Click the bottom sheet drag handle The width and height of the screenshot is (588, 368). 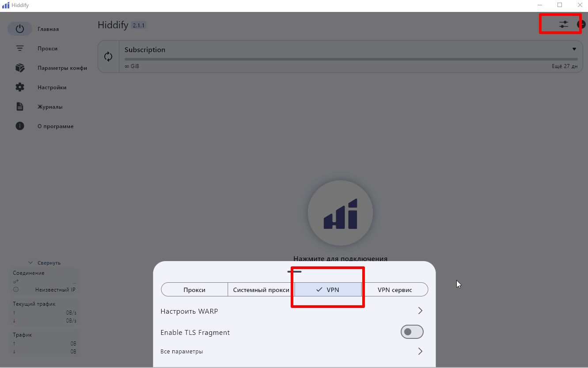click(x=294, y=272)
